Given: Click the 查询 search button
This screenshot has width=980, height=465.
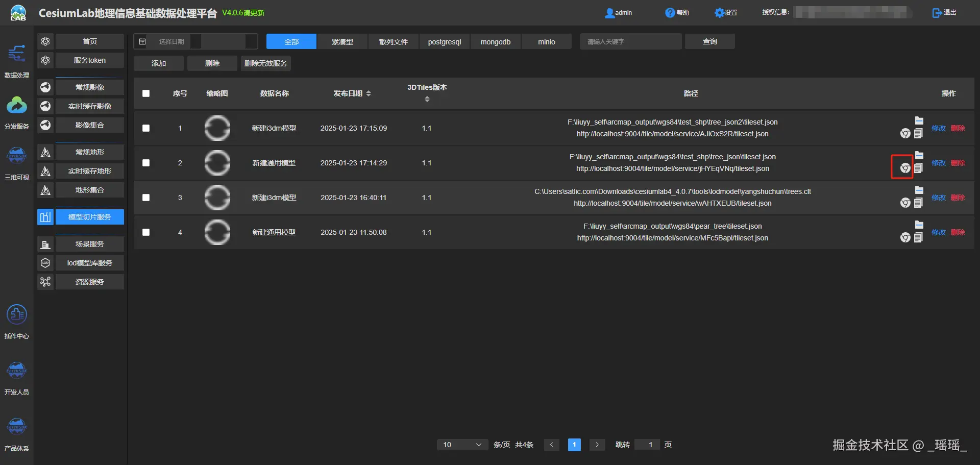Looking at the screenshot, I should (x=710, y=41).
